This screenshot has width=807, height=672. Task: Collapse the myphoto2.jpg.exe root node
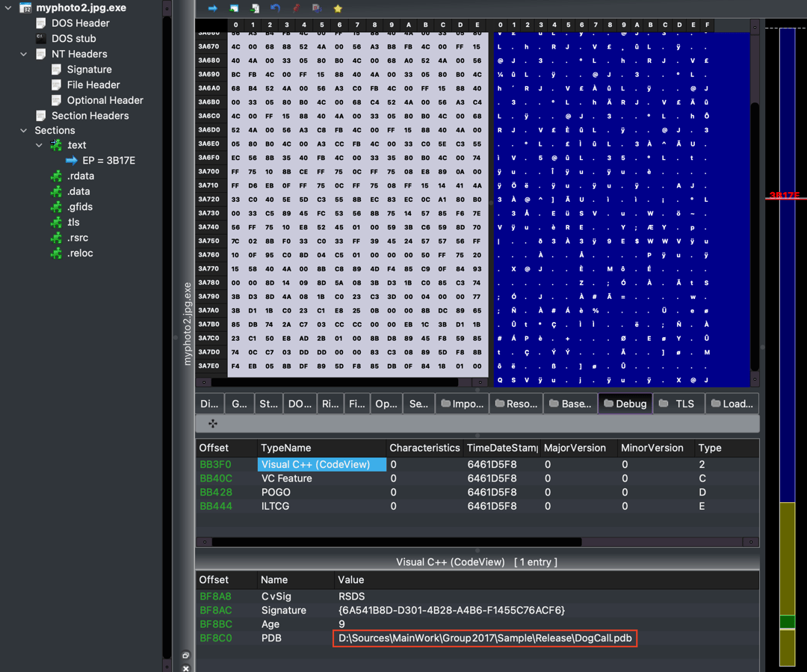pos(8,7)
